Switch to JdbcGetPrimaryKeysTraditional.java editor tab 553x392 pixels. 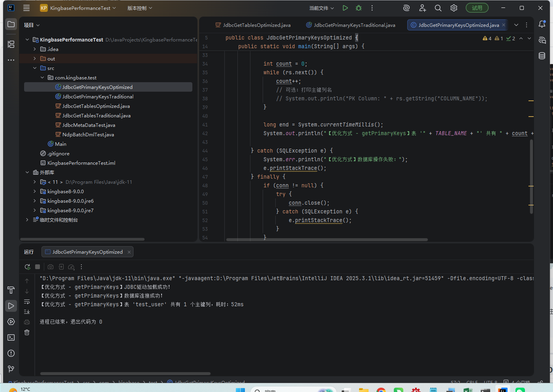pos(354,25)
